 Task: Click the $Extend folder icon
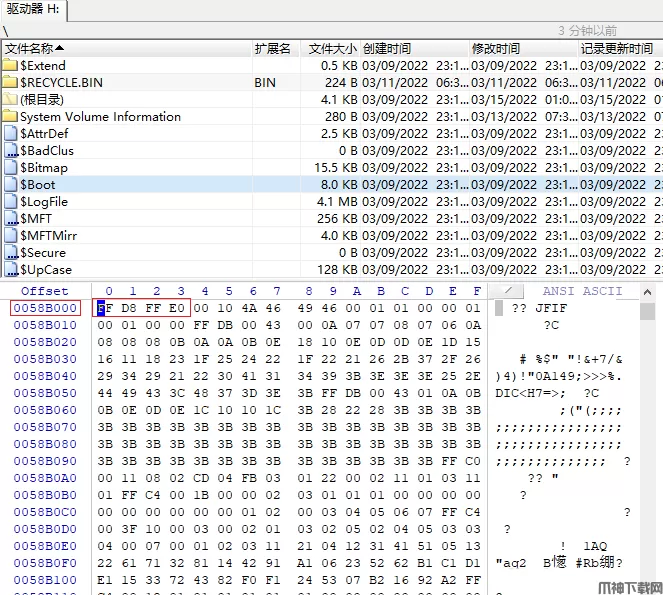(x=10, y=65)
